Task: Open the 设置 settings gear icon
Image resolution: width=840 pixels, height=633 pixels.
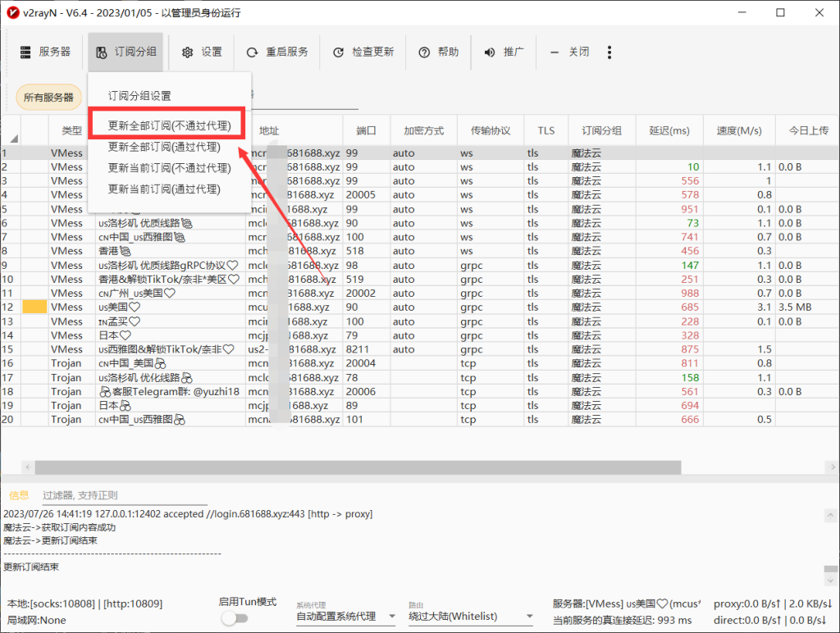Action: pyautogui.click(x=187, y=51)
